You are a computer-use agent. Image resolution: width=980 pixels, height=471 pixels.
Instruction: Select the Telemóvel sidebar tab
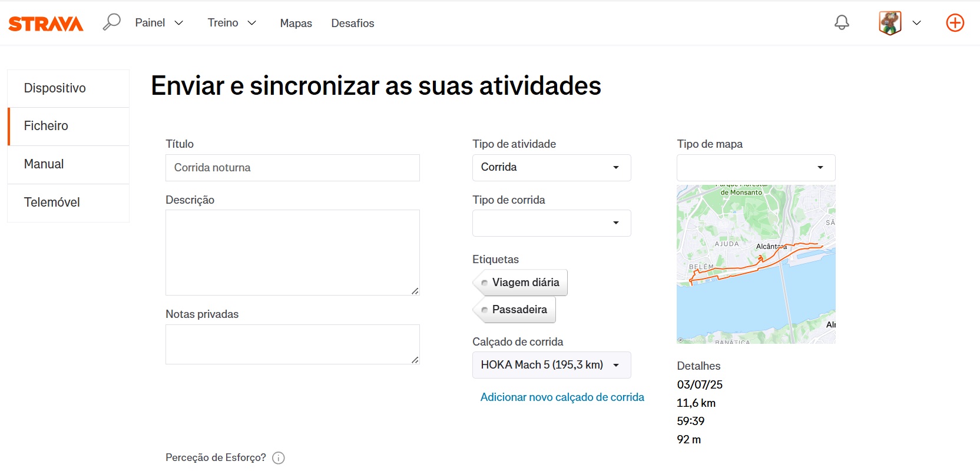(68, 203)
